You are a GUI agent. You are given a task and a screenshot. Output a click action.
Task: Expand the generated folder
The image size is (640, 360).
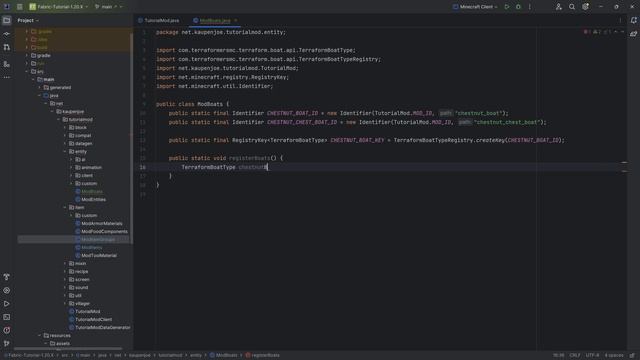click(x=40, y=87)
